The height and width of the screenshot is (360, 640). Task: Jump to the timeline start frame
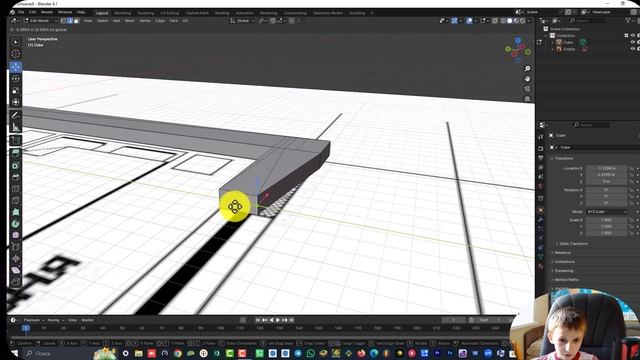[x=258, y=320]
